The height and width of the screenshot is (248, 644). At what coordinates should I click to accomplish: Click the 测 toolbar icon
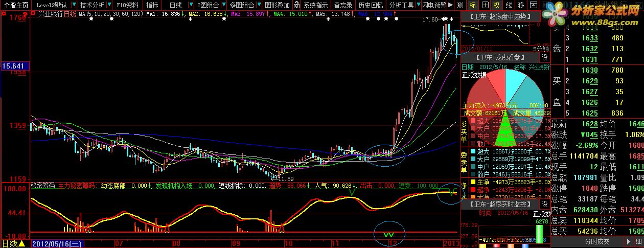point(460,5)
